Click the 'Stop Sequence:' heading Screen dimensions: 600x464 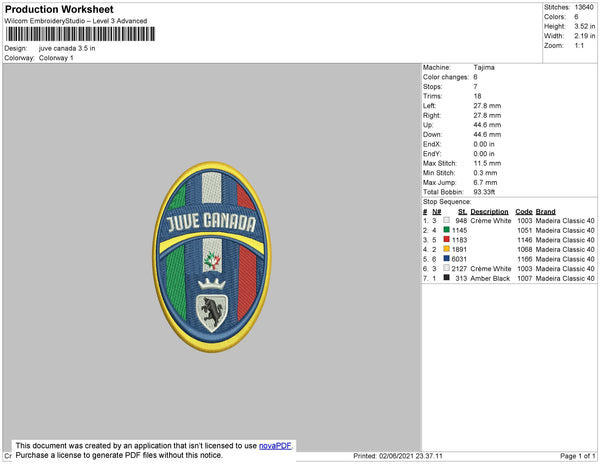point(447,202)
